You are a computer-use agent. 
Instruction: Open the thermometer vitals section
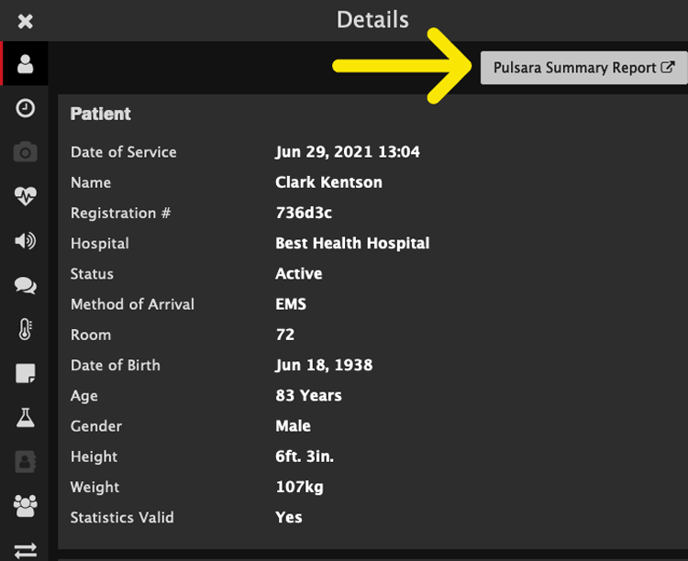click(25, 329)
